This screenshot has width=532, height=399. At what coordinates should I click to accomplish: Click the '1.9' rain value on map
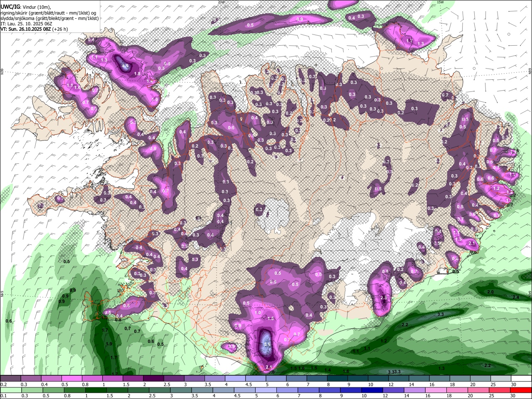click(109, 344)
